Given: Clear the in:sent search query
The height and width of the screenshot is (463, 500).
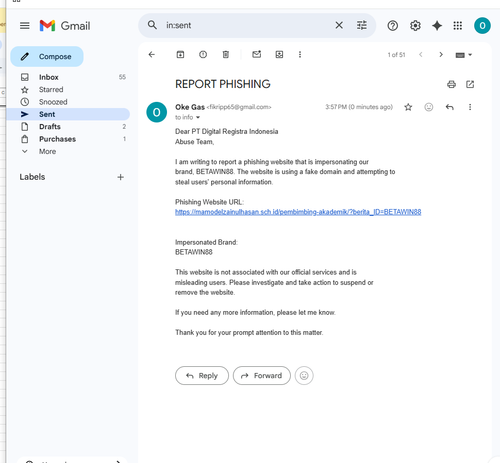Looking at the screenshot, I should pos(339,25).
